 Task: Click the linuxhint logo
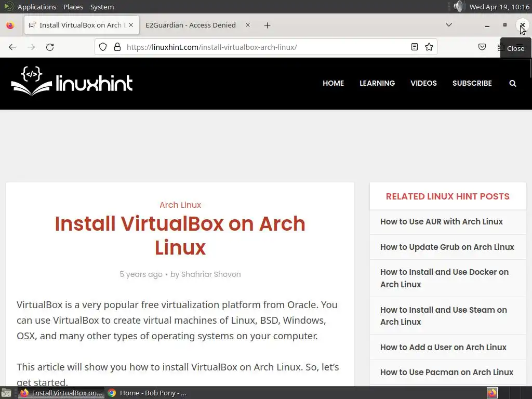pos(72,81)
